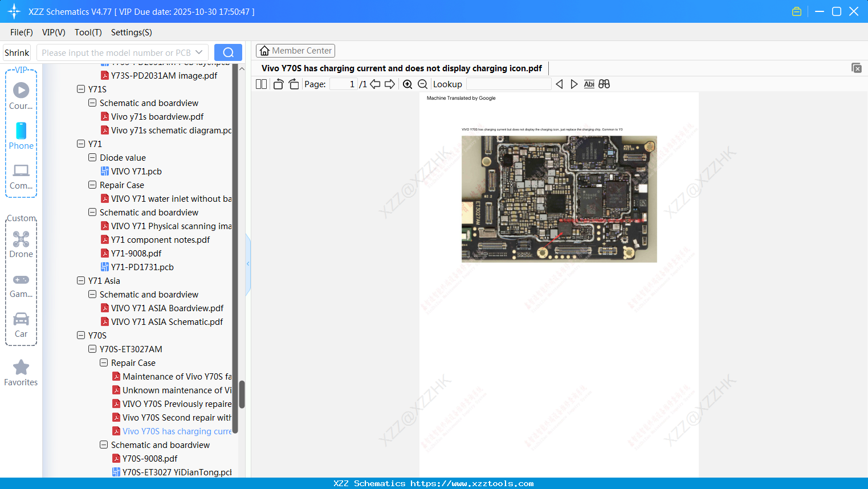Viewport: 868px width, 489px height.
Task: Open the Tool(T) menu
Action: (88, 32)
